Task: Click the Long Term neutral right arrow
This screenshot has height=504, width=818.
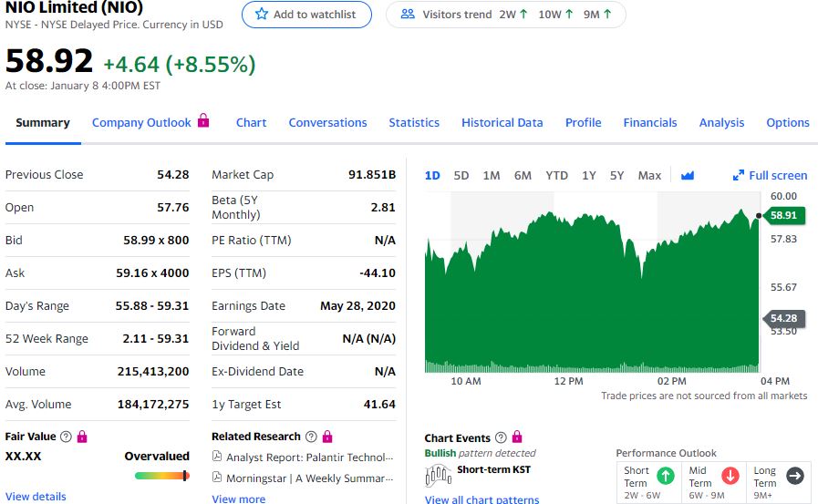Action: point(795,476)
